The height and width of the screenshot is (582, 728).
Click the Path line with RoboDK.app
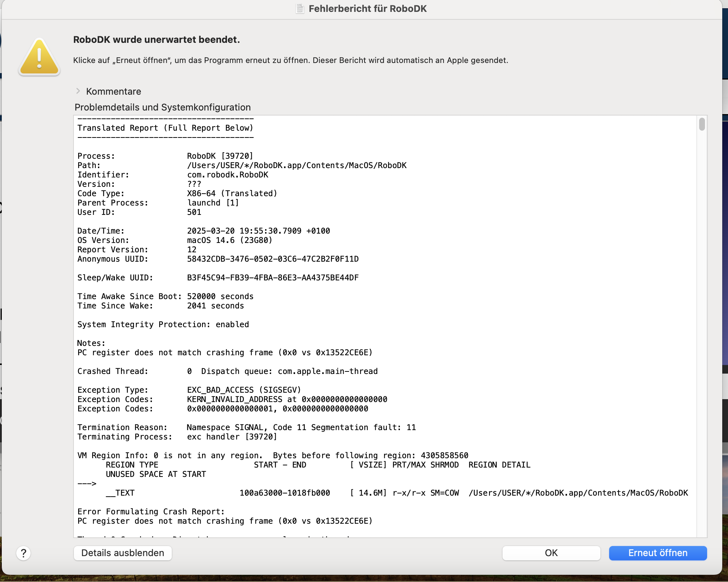(x=296, y=165)
